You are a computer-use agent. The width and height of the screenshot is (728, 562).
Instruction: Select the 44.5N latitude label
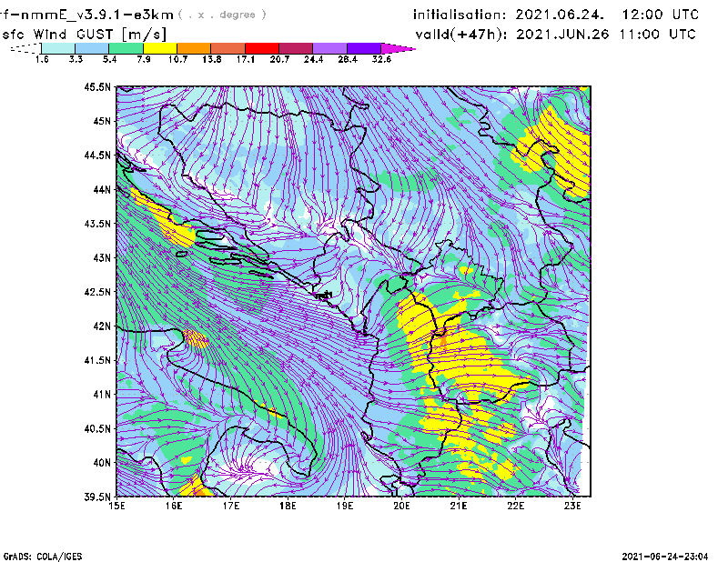point(97,155)
